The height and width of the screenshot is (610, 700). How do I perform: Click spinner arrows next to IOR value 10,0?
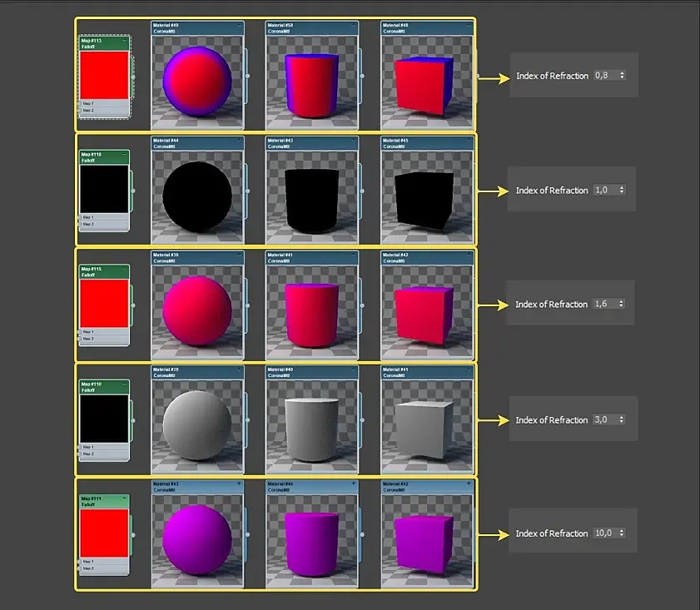coord(622,533)
